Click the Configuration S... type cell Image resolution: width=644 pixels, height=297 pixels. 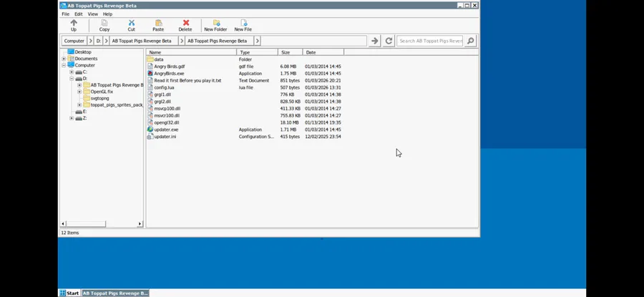tap(256, 137)
